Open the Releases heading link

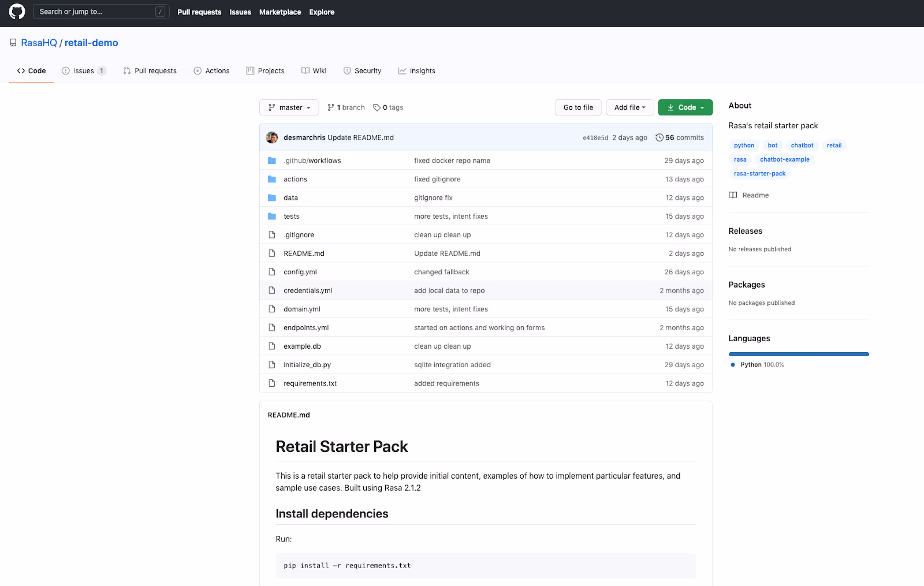[x=746, y=231]
